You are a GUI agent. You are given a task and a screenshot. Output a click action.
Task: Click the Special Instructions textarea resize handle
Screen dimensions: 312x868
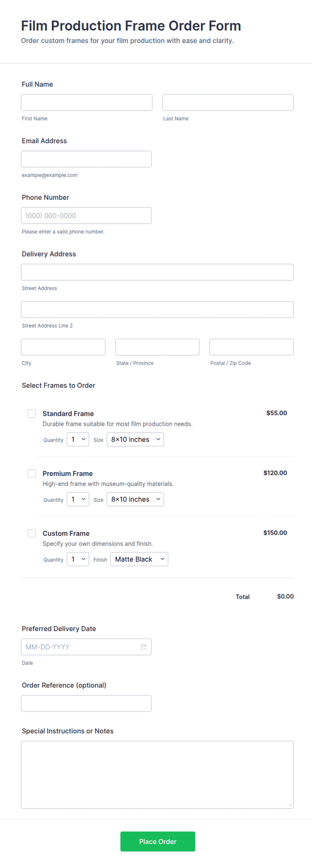coord(290,805)
